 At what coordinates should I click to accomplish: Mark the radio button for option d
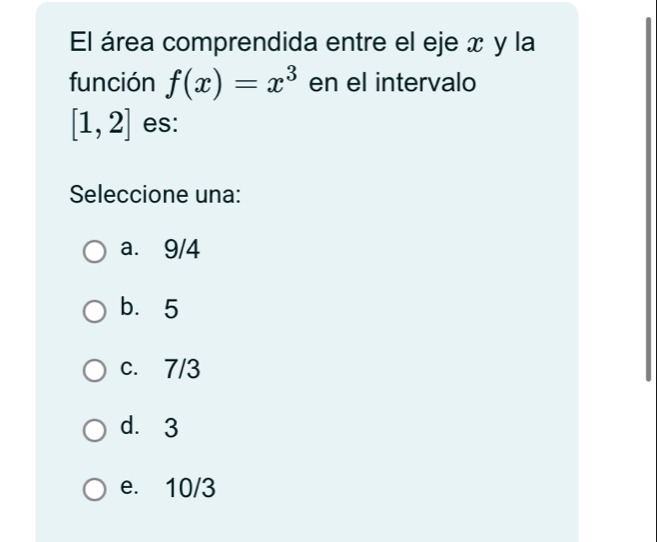point(94,431)
